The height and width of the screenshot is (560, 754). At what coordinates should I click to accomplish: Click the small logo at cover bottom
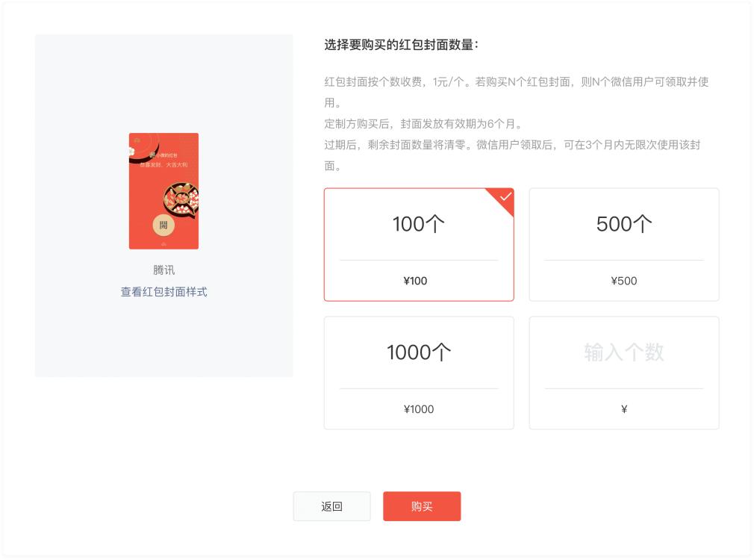[163, 244]
